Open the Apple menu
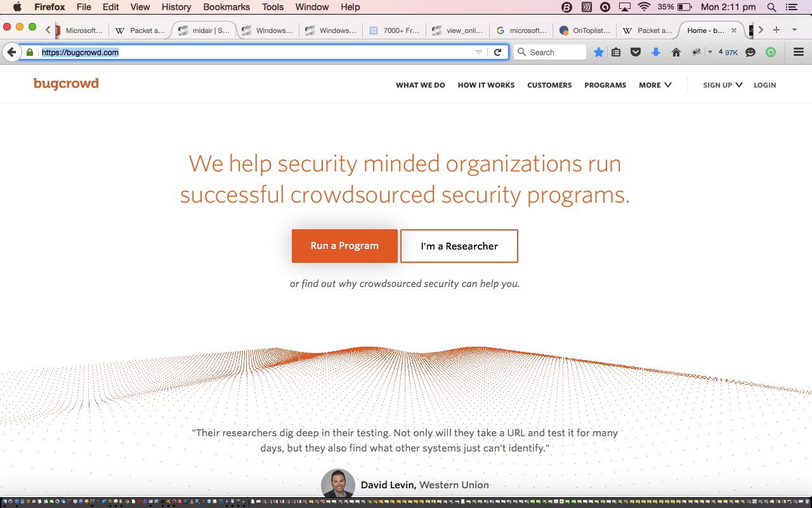The width and height of the screenshot is (812, 508). [x=17, y=7]
